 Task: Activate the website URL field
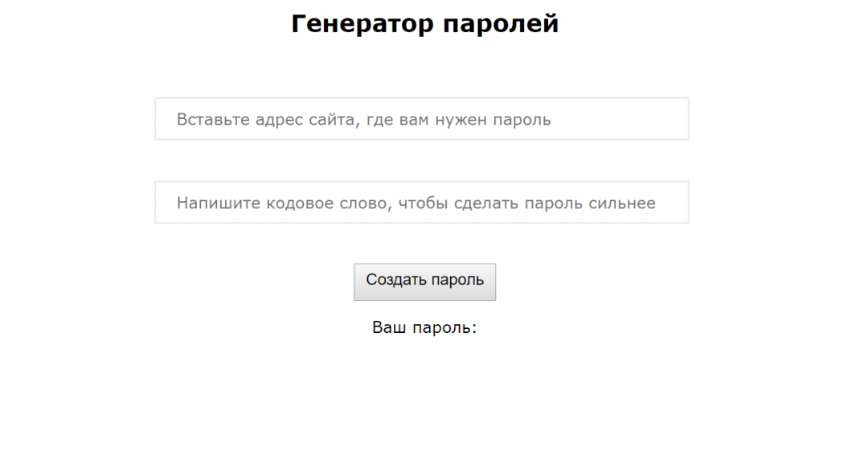[x=421, y=119]
